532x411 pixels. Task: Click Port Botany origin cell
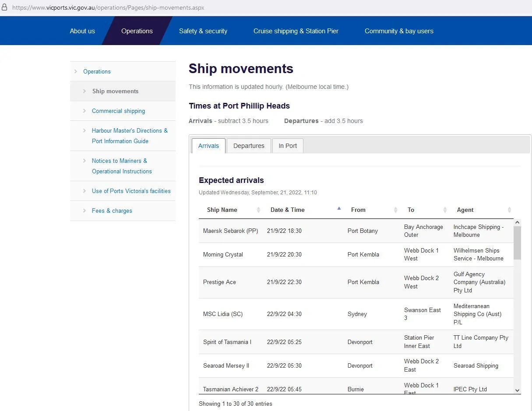(x=363, y=231)
